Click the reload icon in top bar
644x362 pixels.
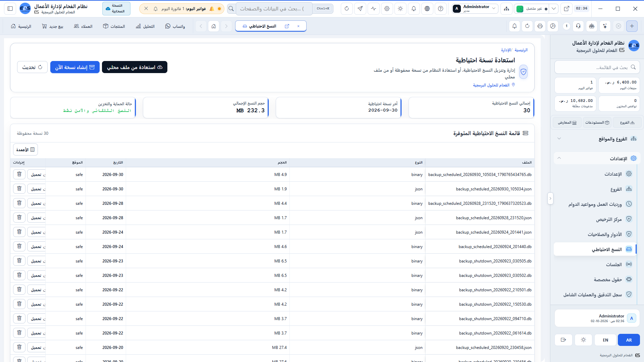(346, 9)
